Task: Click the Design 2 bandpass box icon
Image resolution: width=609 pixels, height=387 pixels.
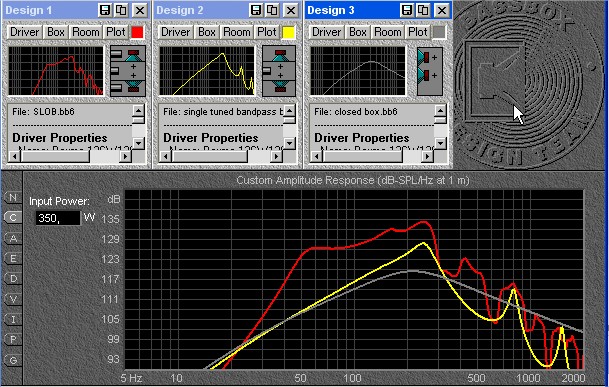Action: click(279, 71)
